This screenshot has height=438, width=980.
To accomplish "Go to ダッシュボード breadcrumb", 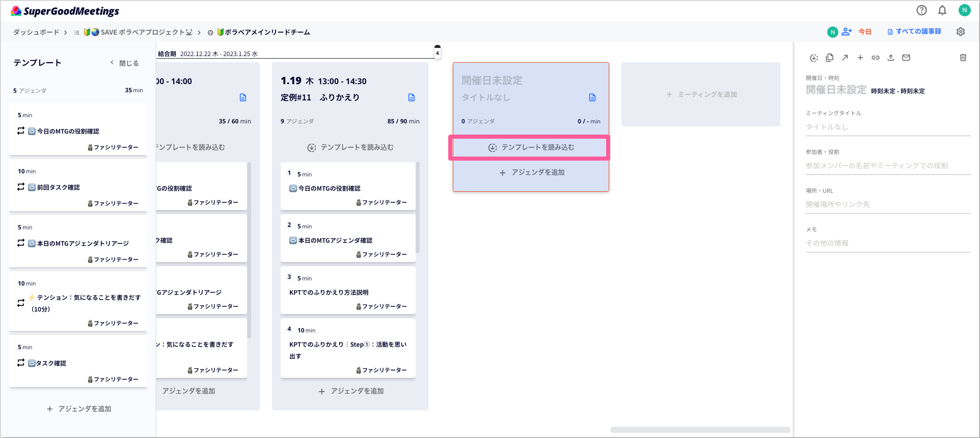I will click(36, 32).
